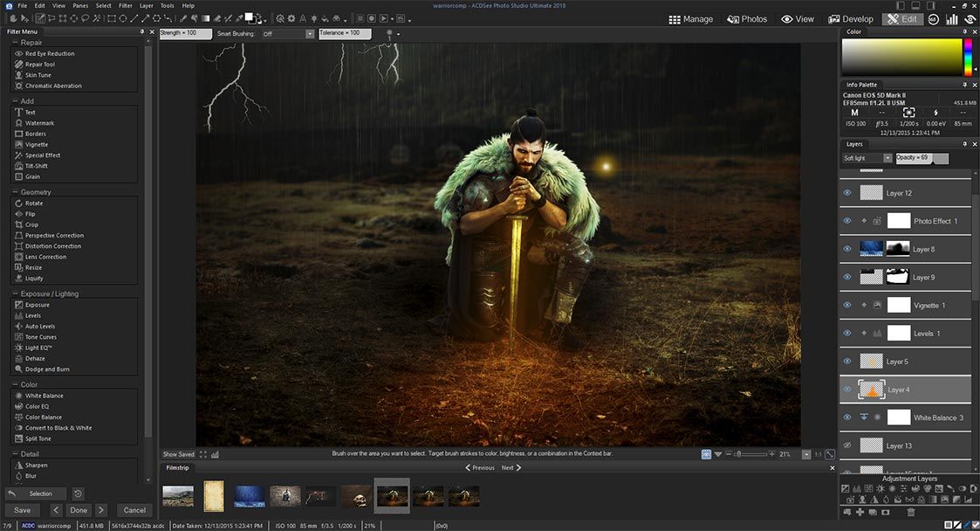The image size is (980, 531).
Task: Hide the Layer 5 eye icon
Action: pyautogui.click(x=846, y=361)
